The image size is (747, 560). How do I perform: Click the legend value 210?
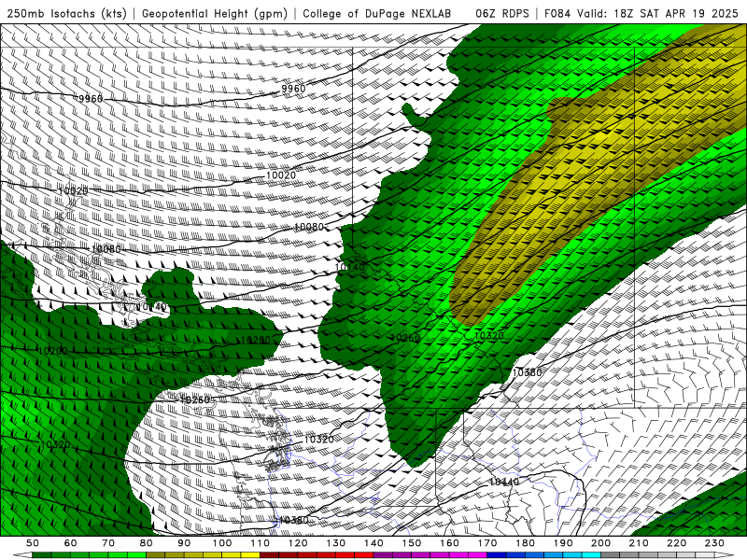pyautogui.click(x=639, y=543)
